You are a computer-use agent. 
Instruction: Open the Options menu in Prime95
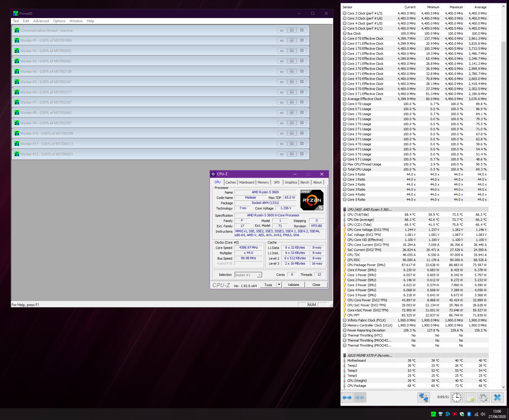pos(59,21)
